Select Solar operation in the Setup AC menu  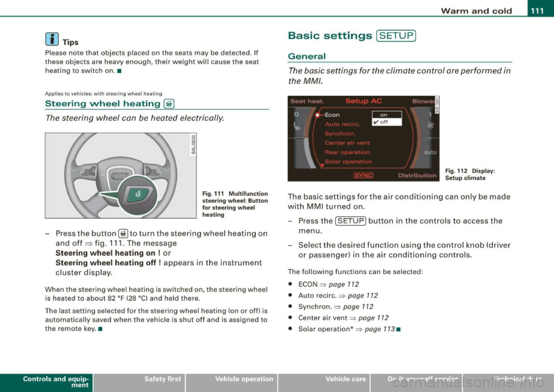tap(348, 161)
